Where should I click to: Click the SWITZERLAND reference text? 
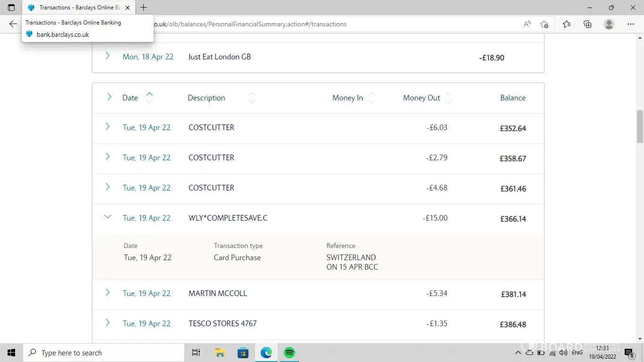click(351, 257)
